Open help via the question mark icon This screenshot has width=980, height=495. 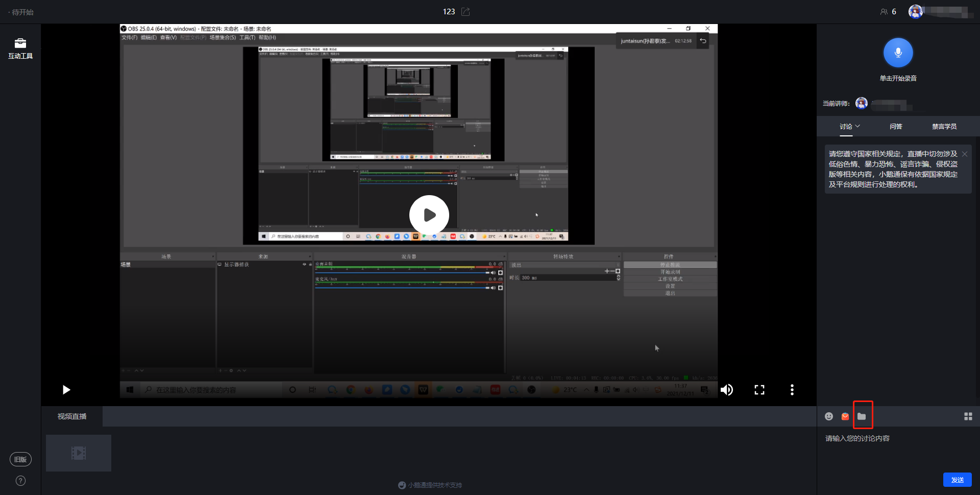[20, 481]
